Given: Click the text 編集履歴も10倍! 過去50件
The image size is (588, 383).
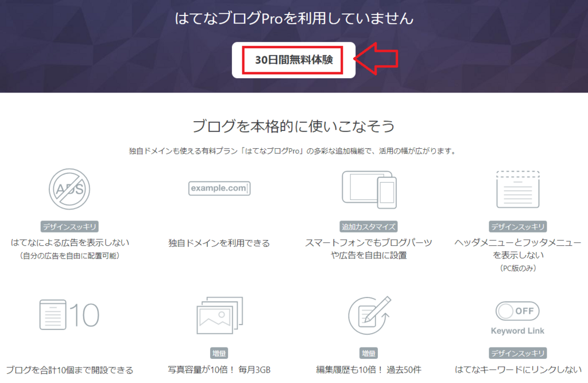Looking at the screenshot, I should click(x=369, y=370).
